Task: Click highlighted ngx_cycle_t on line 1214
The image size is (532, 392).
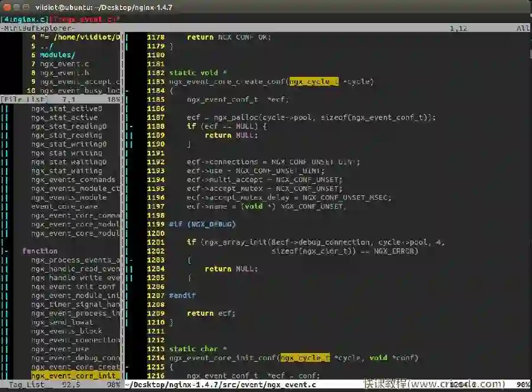Action: coord(304,358)
